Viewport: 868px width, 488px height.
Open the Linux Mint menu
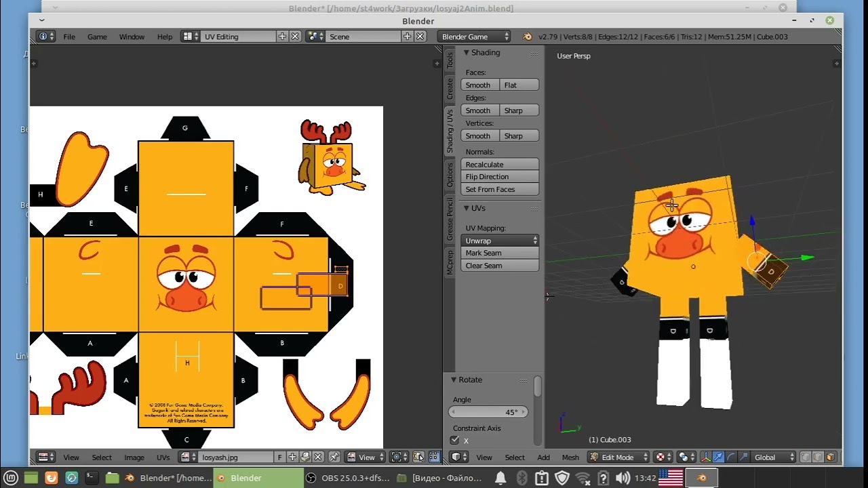point(11,478)
